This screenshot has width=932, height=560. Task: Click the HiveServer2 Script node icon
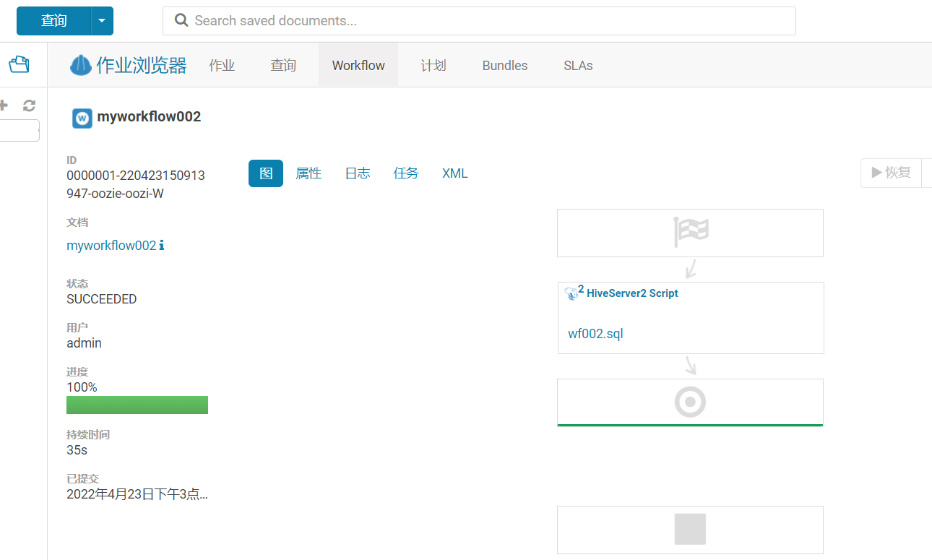click(574, 293)
